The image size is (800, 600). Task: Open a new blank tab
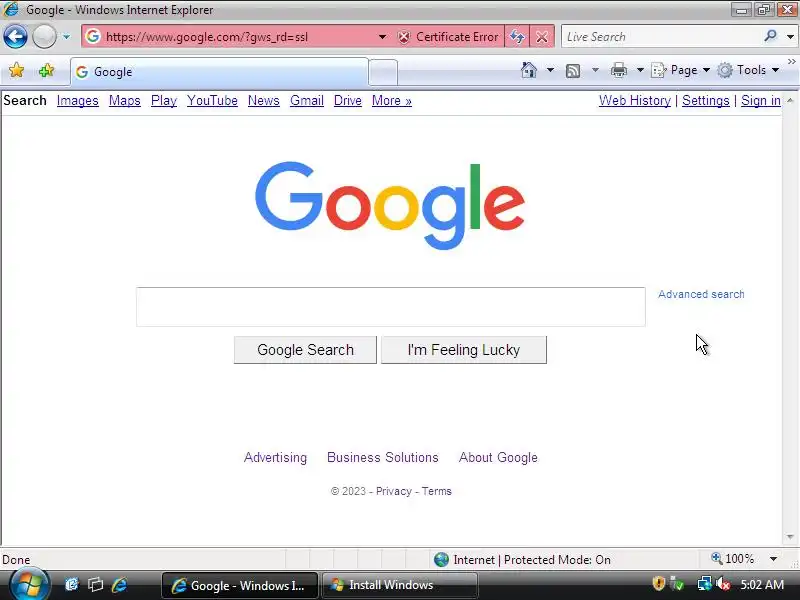pos(383,72)
